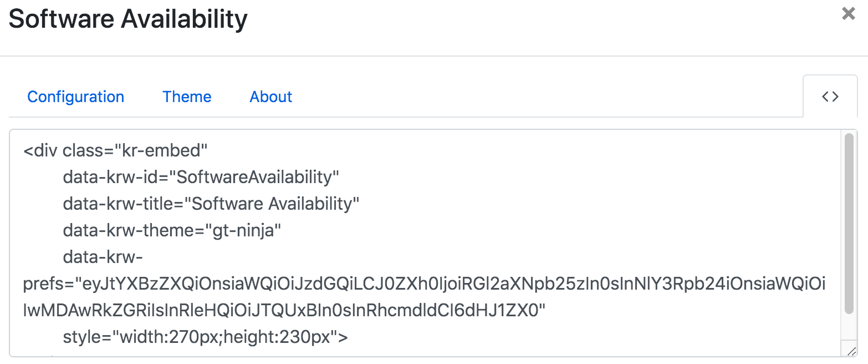Viewport: 868px width, 364px height.
Task: Close the Software Availability dialog
Action: (x=848, y=14)
